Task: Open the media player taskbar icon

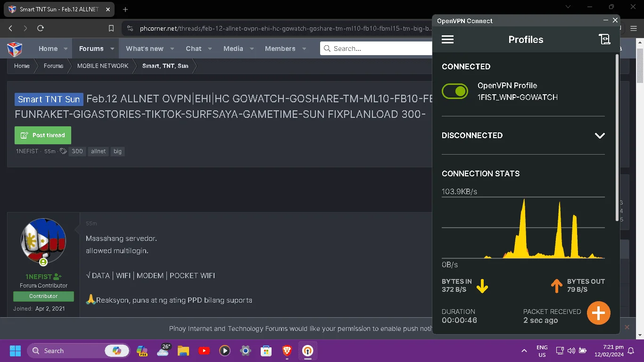Action: click(x=224, y=351)
